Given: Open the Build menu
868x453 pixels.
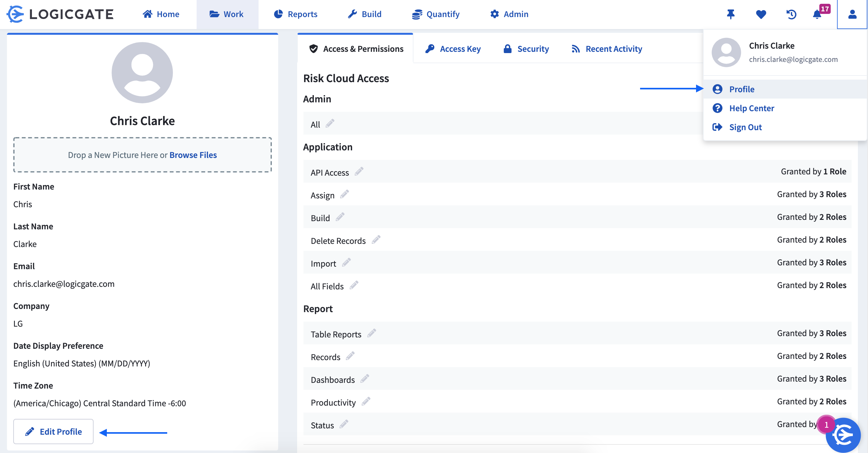Looking at the screenshot, I should 364,14.
